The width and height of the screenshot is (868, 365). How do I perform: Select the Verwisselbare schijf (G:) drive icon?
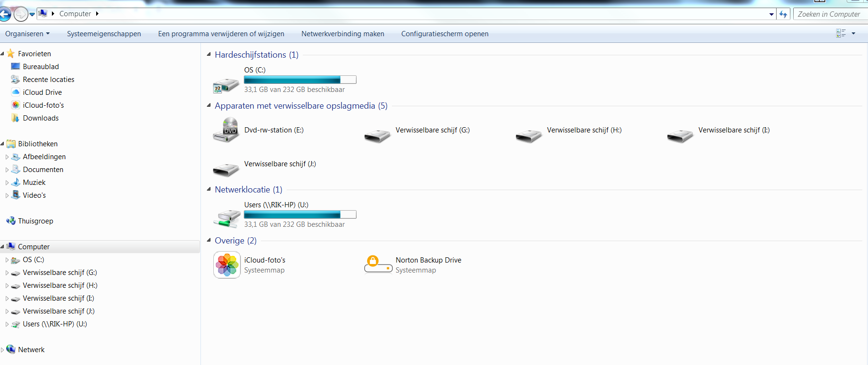coord(378,136)
